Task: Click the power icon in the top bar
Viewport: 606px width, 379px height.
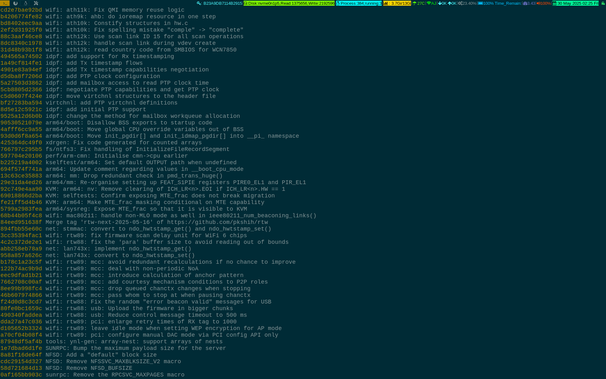Action: click(x=15, y=3)
